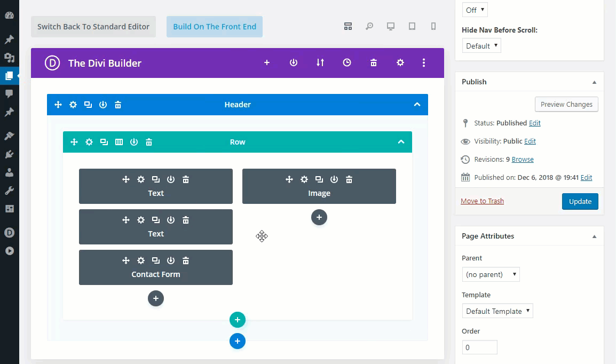Click move handle on Header section
Image resolution: width=616 pixels, height=364 pixels.
pyautogui.click(x=58, y=105)
